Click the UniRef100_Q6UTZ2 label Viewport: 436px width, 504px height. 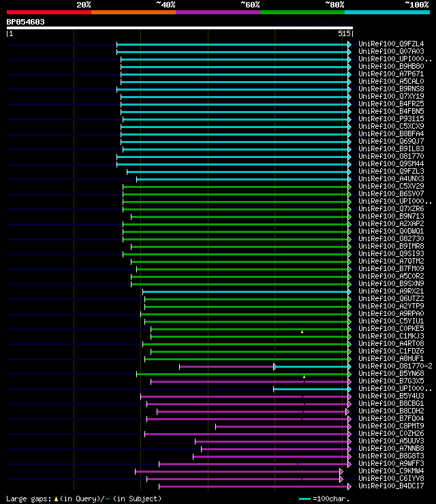pyautogui.click(x=391, y=298)
